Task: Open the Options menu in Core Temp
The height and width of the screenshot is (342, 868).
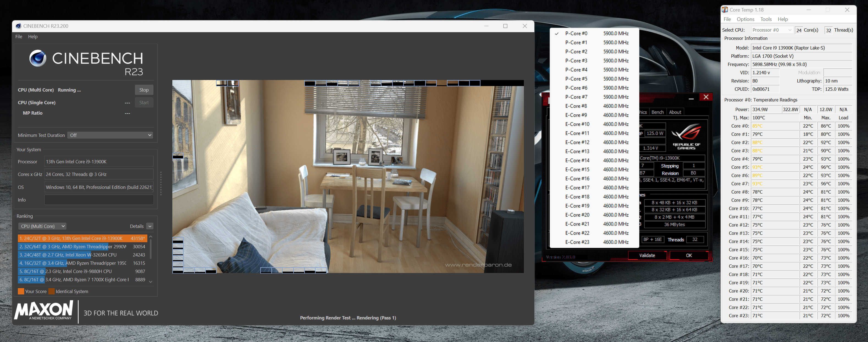Action: pos(745,19)
